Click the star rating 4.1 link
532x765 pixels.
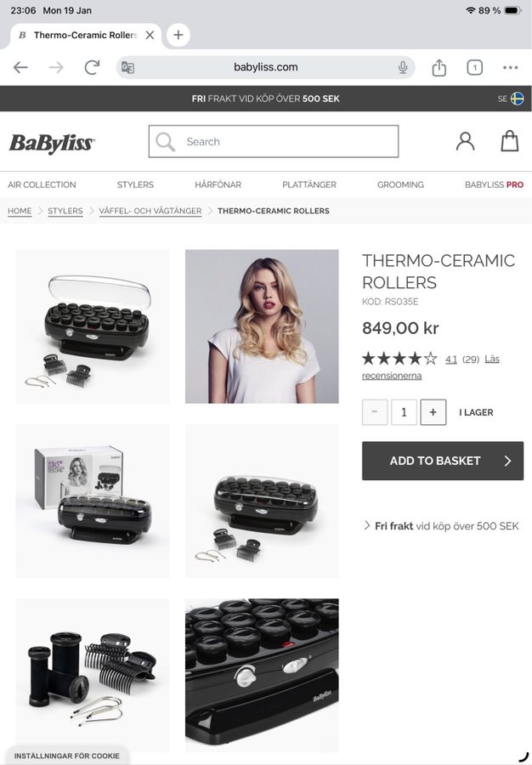[x=451, y=359]
